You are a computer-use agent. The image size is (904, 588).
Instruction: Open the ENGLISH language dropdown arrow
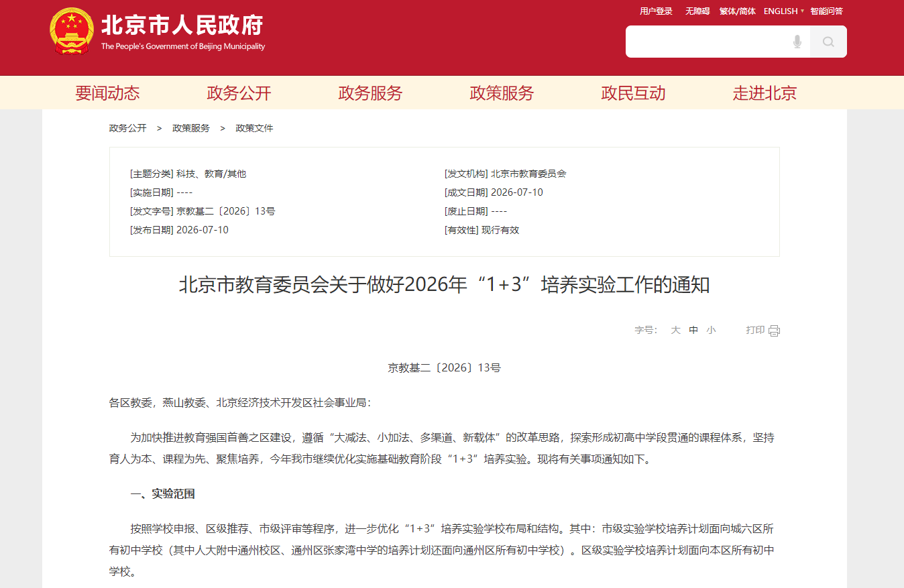(802, 11)
